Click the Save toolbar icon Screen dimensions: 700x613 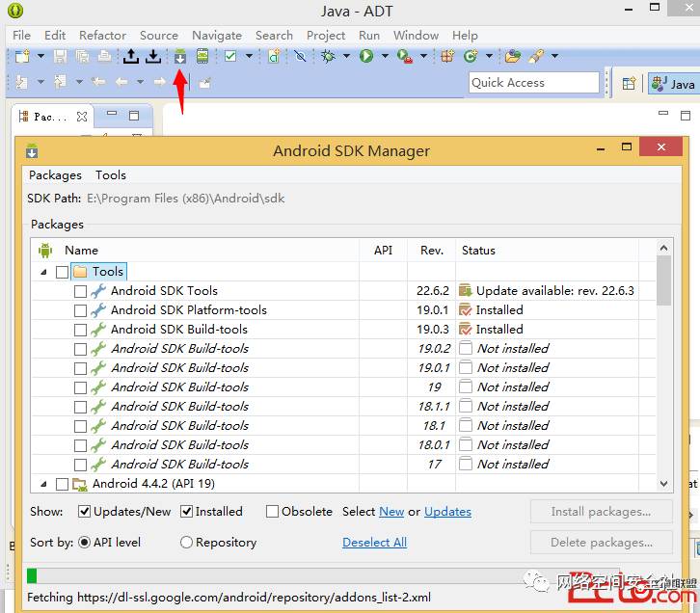click(x=61, y=56)
